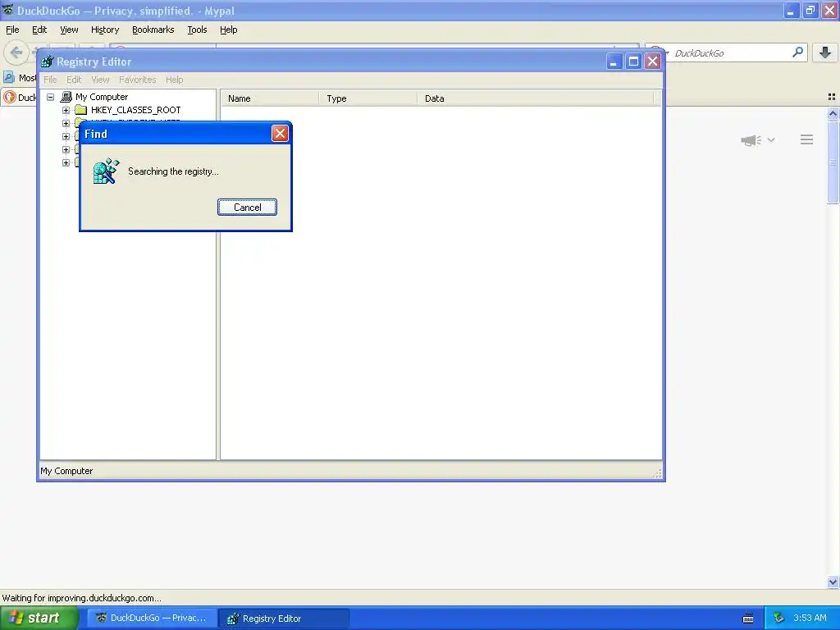
Task: Open the Downloads arrow button in Mypal
Action: [825, 52]
